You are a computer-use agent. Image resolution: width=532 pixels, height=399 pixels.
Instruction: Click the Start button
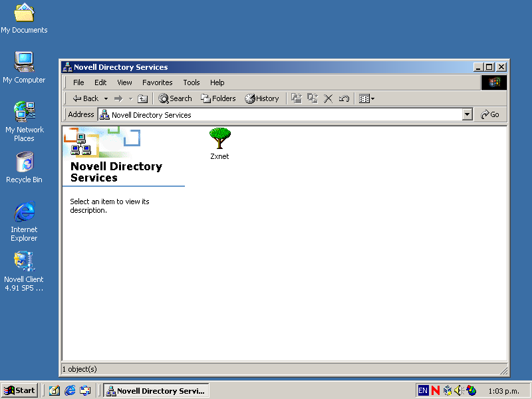click(x=20, y=390)
